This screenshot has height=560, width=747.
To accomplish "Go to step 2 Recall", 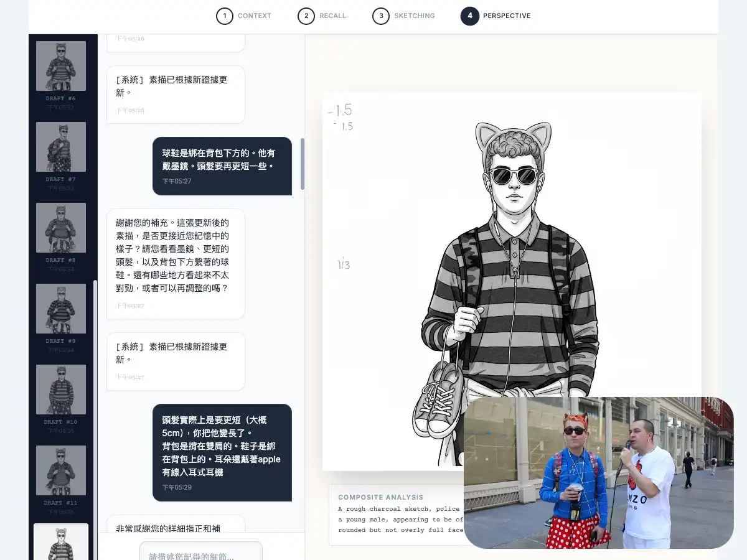I will click(322, 16).
